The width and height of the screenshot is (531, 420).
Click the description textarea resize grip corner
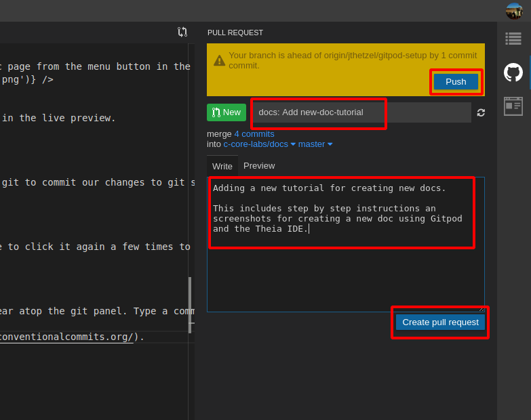481,309
